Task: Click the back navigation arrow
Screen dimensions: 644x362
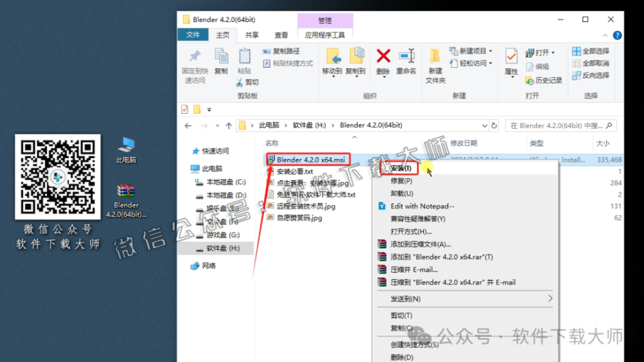Action: [187, 125]
